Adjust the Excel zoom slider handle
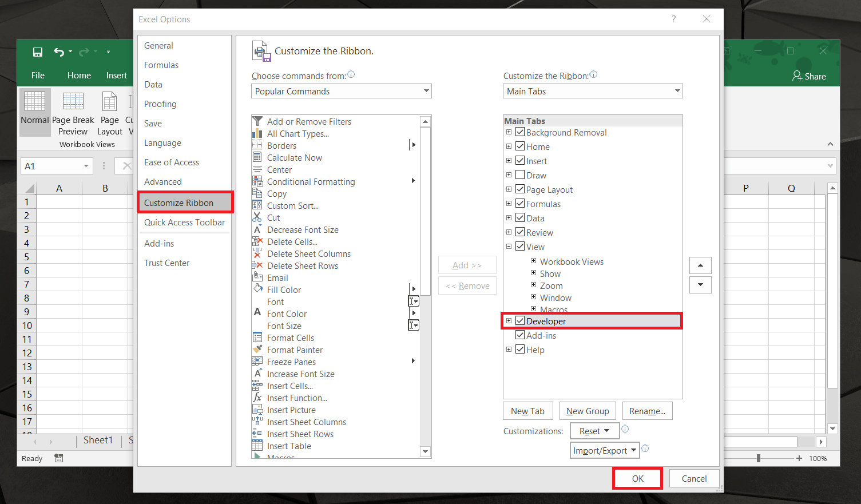 pos(759,458)
